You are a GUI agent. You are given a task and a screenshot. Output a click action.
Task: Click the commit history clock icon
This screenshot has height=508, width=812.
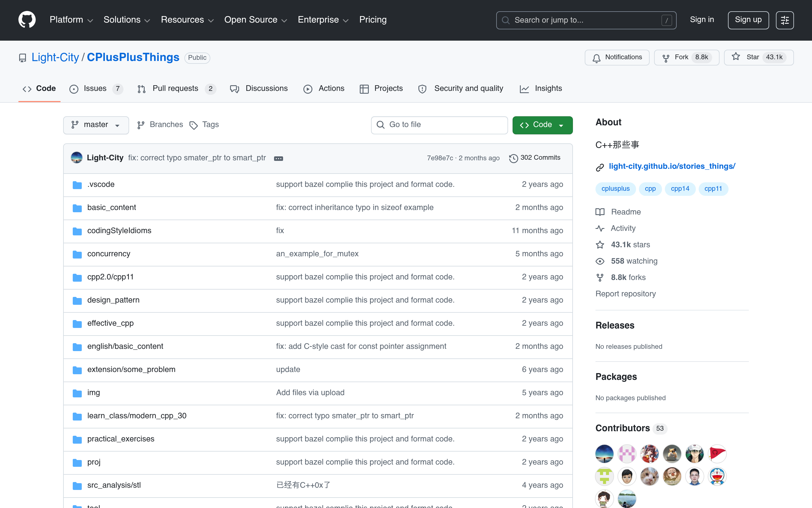pyautogui.click(x=513, y=158)
